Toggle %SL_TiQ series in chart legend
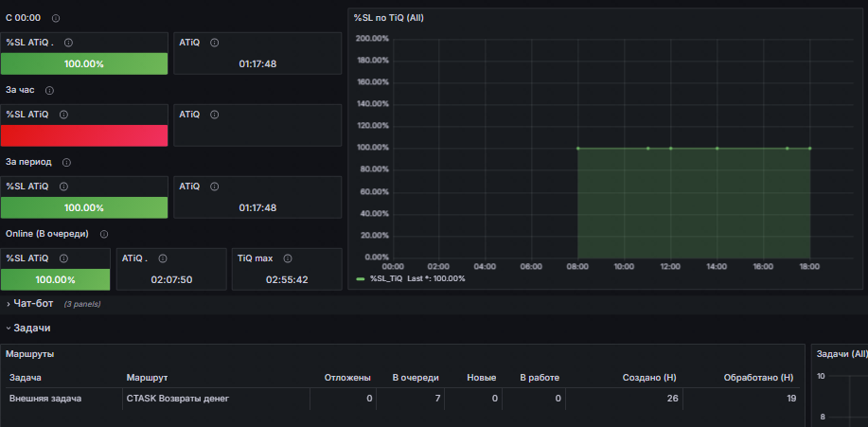The height and width of the screenshot is (427, 868). tap(386, 278)
